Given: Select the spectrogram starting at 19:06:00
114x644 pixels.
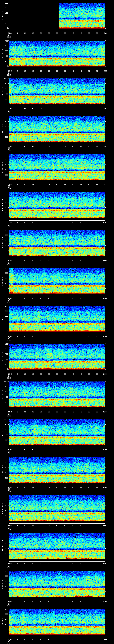Looking at the screenshot, I should pos(57,91).
